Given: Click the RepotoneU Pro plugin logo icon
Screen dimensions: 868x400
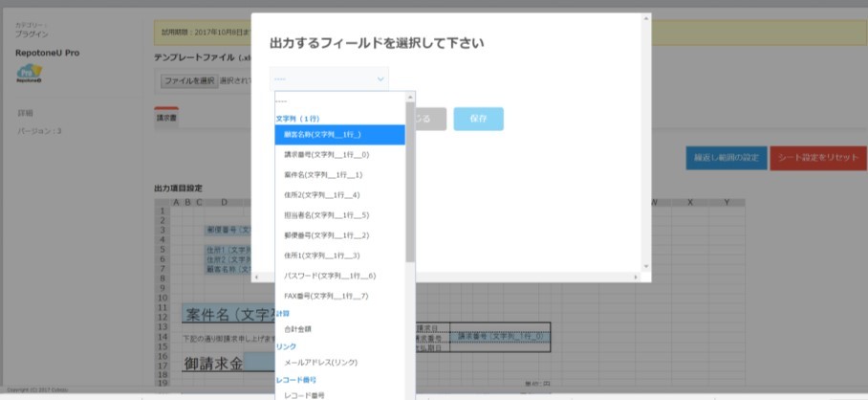Looking at the screenshot, I should pyautogui.click(x=30, y=74).
